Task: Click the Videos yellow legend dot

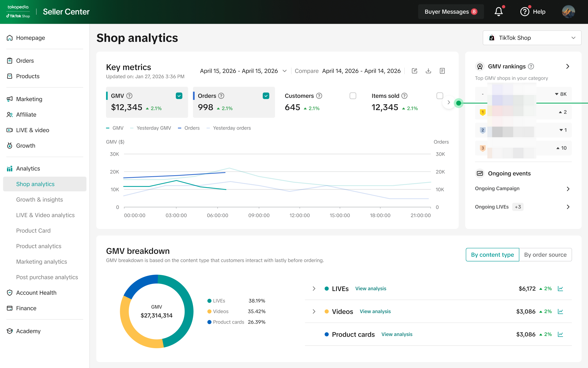Action: click(209, 311)
